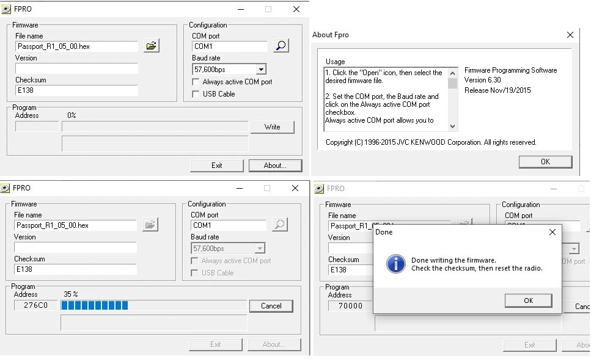The width and height of the screenshot is (591, 364).
Task: Click Address field in top window Program group
Action: (37, 126)
